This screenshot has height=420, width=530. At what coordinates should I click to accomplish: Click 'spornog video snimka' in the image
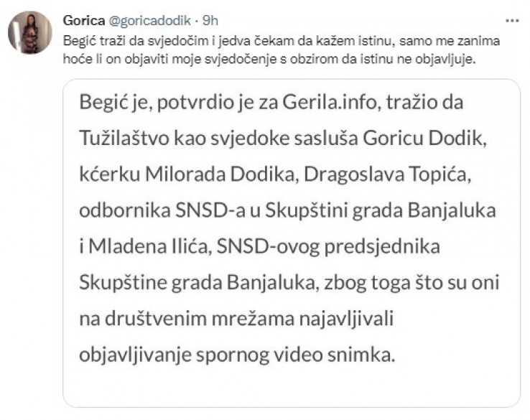click(x=295, y=355)
